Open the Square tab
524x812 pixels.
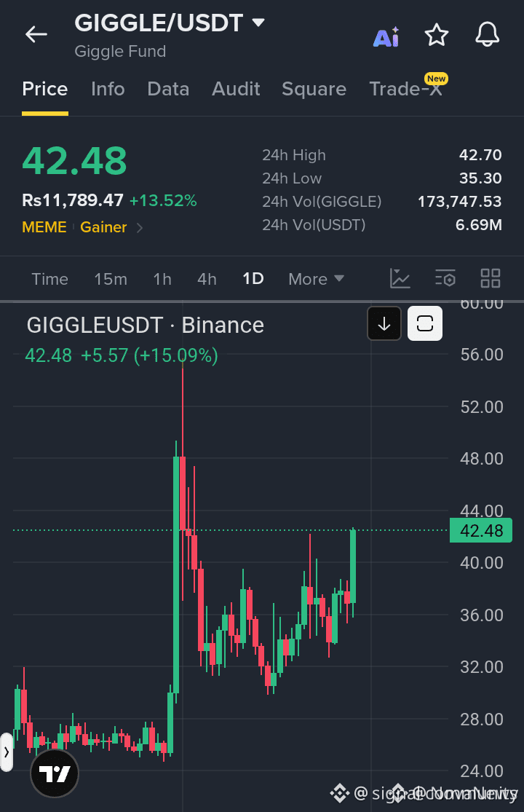pyautogui.click(x=314, y=89)
